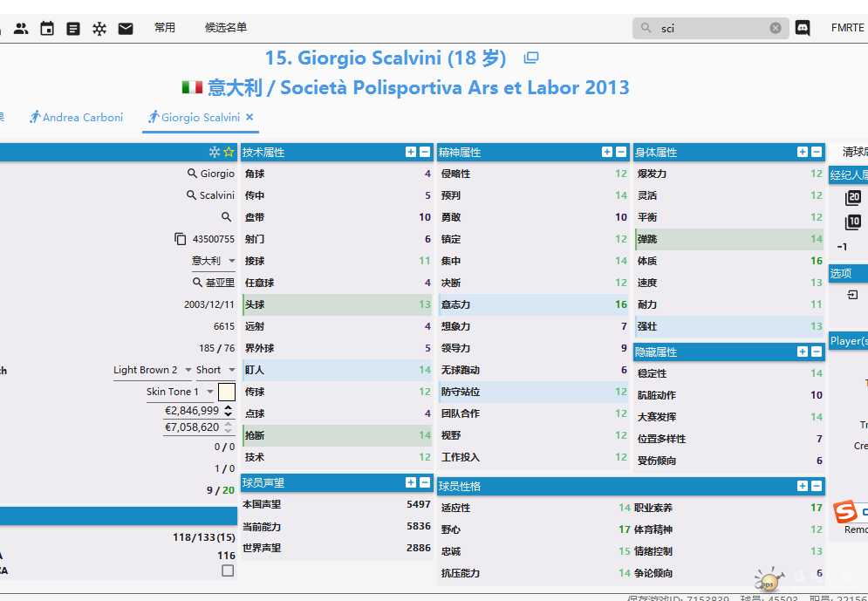Click the plus button on 精神属性 header
This screenshot has height=601, width=868.
pyautogui.click(x=607, y=152)
